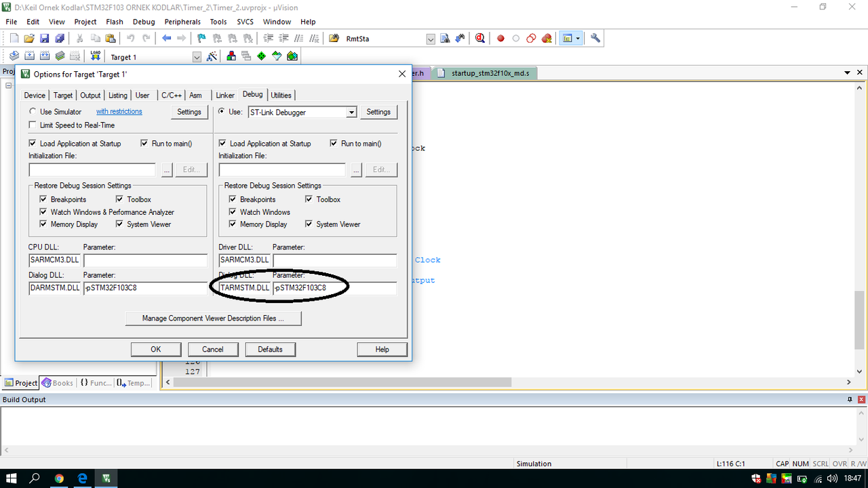
Task: Click the Defaults button
Action: [270, 349]
